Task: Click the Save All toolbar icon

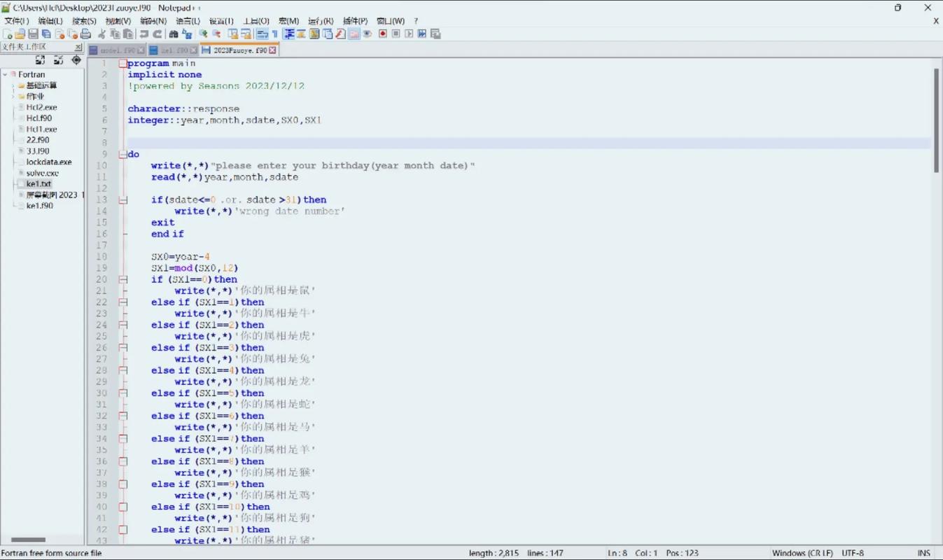Action: pos(46,34)
